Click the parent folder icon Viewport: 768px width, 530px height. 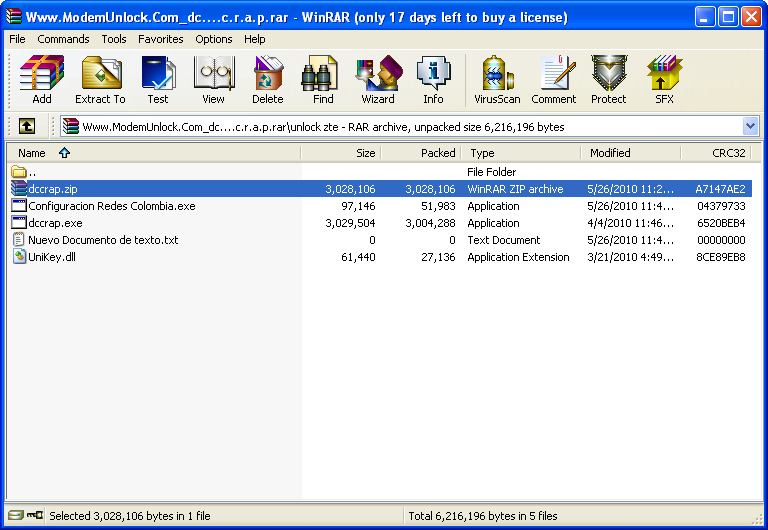19,171
